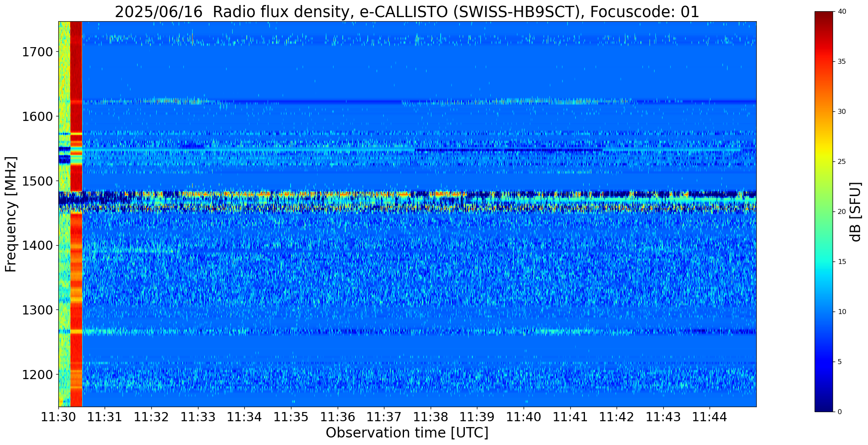Click the colorbar tick label 5
Screen dimensions: 868x445
pyautogui.click(x=840, y=362)
